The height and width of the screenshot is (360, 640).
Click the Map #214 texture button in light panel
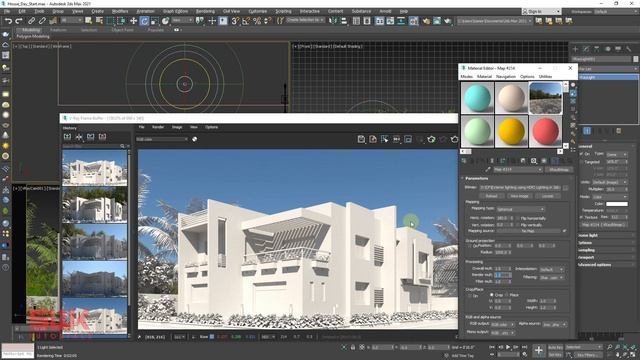point(604,225)
